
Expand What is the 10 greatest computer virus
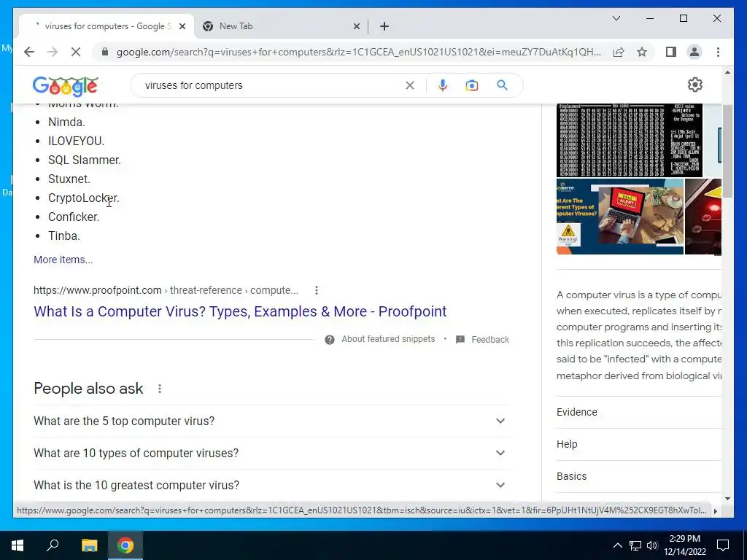(x=270, y=485)
